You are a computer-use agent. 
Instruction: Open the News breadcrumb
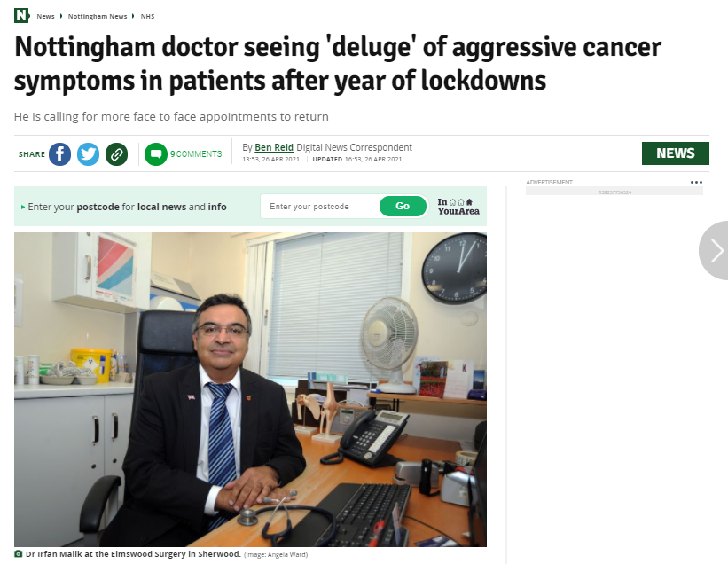pos(45,16)
